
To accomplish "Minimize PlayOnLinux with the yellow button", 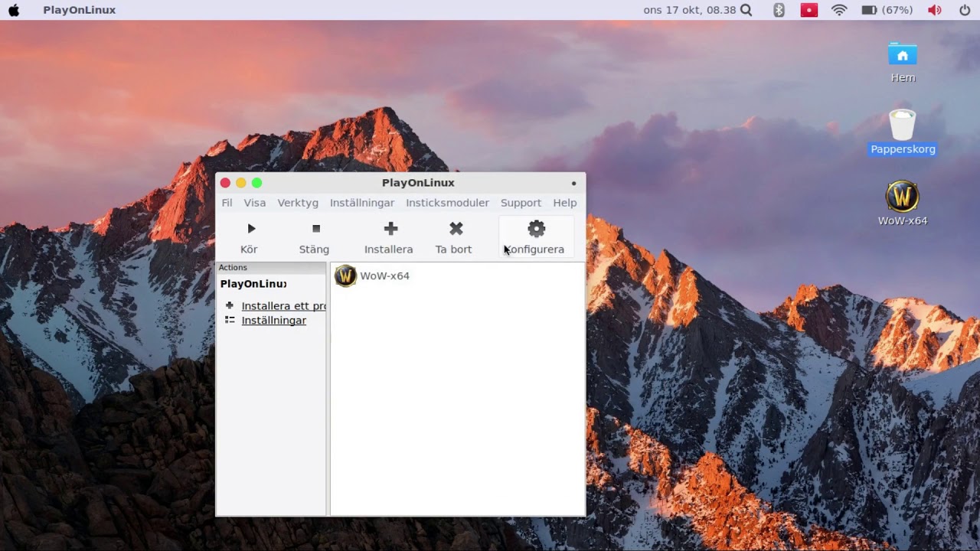I will click(x=241, y=183).
